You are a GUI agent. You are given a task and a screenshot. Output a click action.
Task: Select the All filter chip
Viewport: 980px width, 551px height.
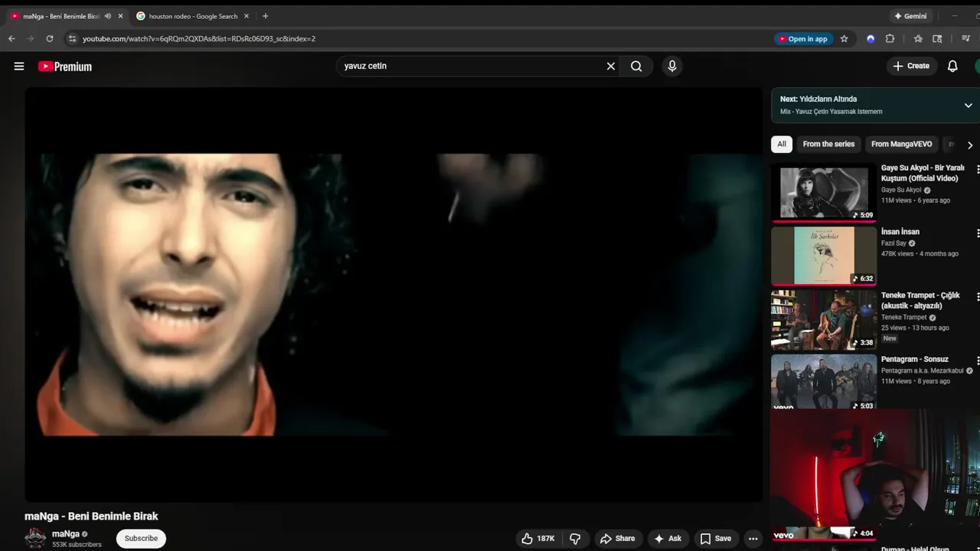[x=782, y=144]
